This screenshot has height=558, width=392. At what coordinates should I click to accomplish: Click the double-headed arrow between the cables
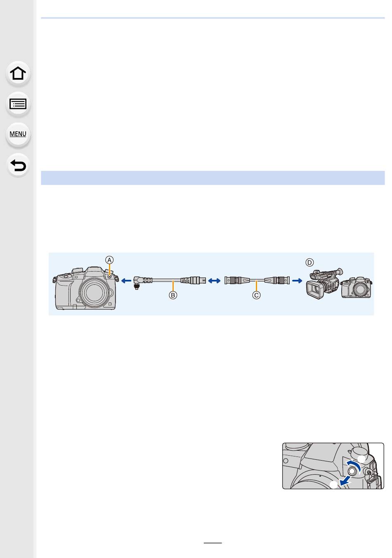pos(215,281)
